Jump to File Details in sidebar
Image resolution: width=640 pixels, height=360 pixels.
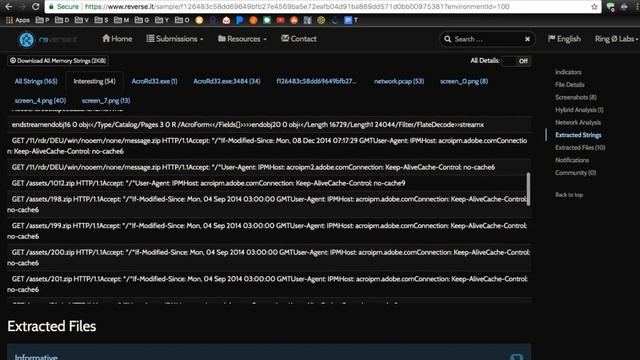coord(569,85)
